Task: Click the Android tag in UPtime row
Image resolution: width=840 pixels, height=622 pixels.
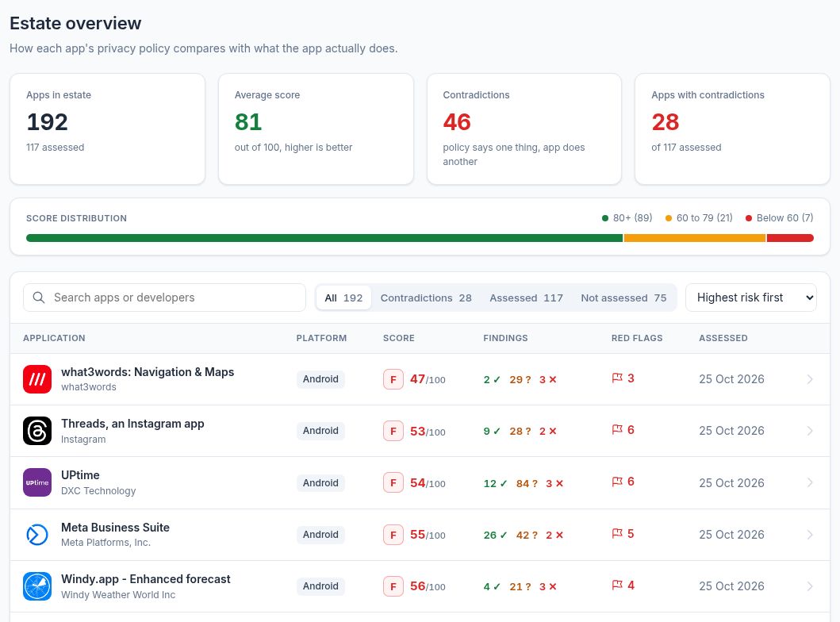Action: coord(320,482)
